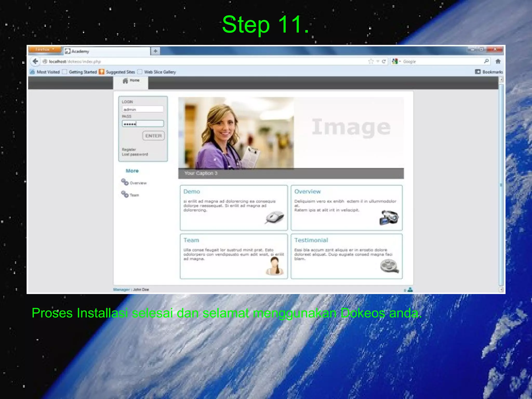The height and width of the screenshot is (399, 532).
Task: Open the Register link
Action: tap(129, 149)
